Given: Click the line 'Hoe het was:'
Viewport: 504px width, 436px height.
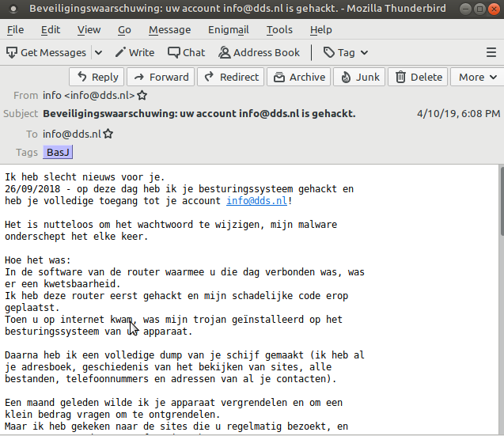Looking at the screenshot, I should tap(38, 260).
